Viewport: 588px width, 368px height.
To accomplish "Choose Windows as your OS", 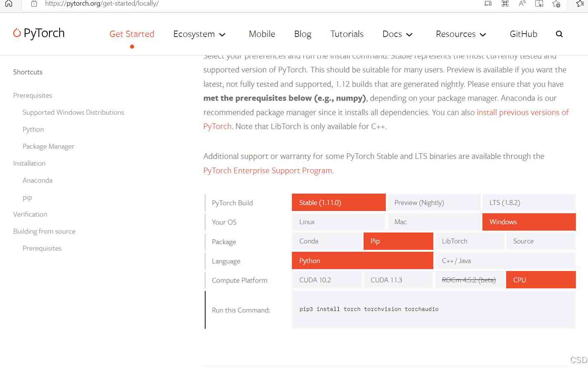I will pos(529,222).
